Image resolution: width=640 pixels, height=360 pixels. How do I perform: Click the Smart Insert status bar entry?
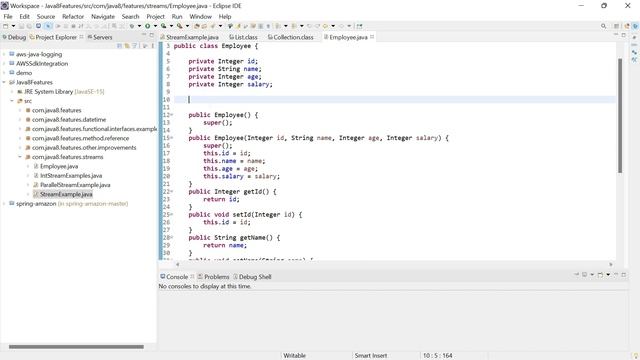[x=371, y=356]
